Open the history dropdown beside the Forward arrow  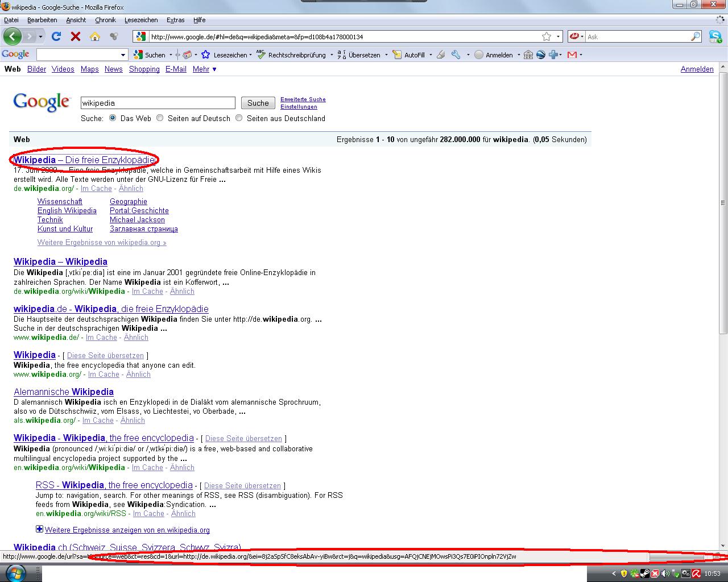(40, 36)
